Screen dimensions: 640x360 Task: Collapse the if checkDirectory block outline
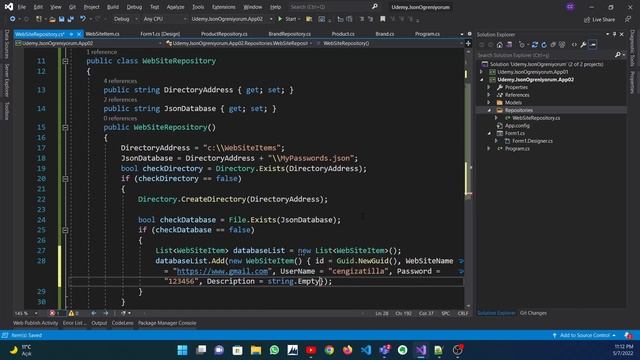pos(65,179)
